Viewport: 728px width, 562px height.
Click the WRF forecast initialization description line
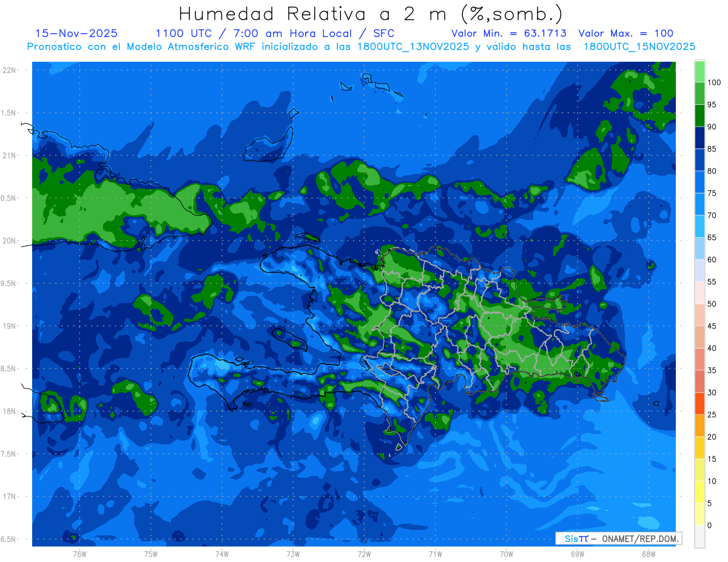pyautogui.click(x=361, y=46)
